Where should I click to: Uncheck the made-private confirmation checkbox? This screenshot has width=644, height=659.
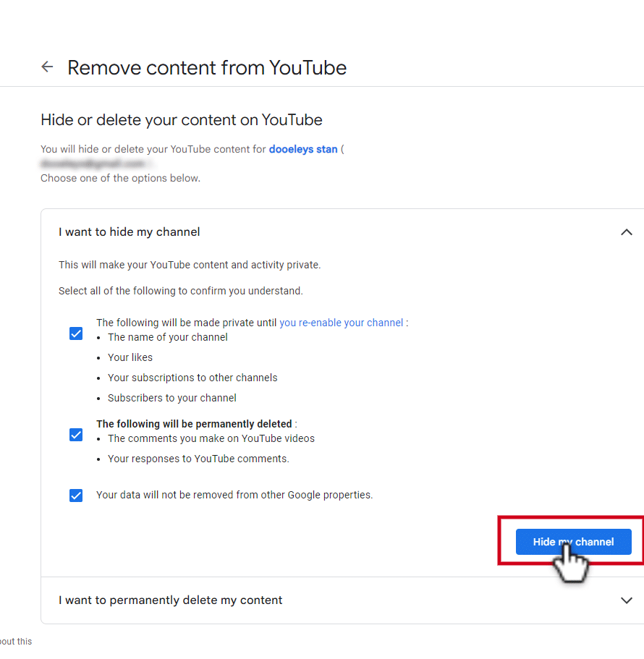pyautogui.click(x=76, y=333)
